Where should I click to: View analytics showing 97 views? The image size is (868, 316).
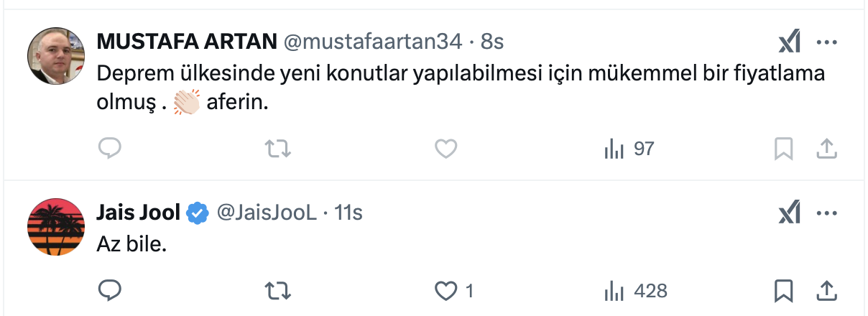pyautogui.click(x=629, y=149)
